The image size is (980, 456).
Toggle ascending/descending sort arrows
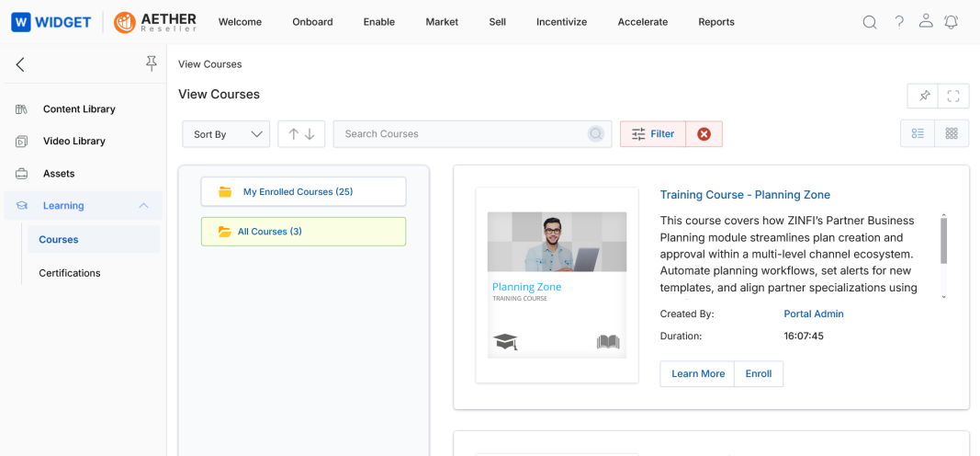tap(301, 134)
